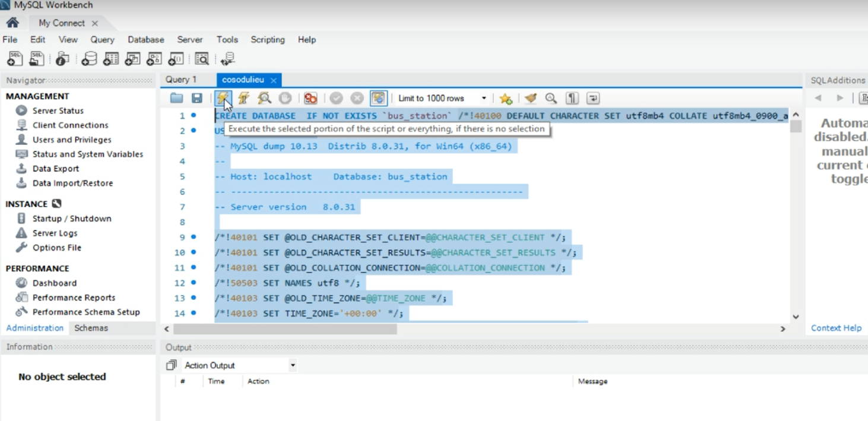Click the SQLAdditions back arrow
Image resolution: width=868 pixels, height=421 pixels.
[818, 98]
